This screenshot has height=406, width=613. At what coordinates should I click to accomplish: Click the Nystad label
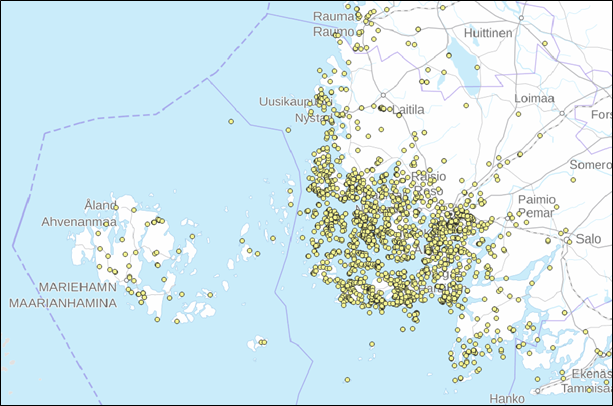311,118
